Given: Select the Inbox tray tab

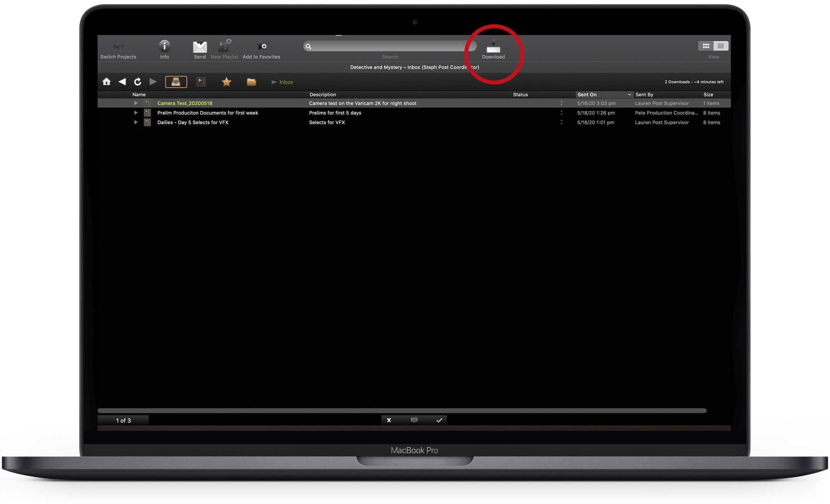Looking at the screenshot, I should tap(176, 82).
